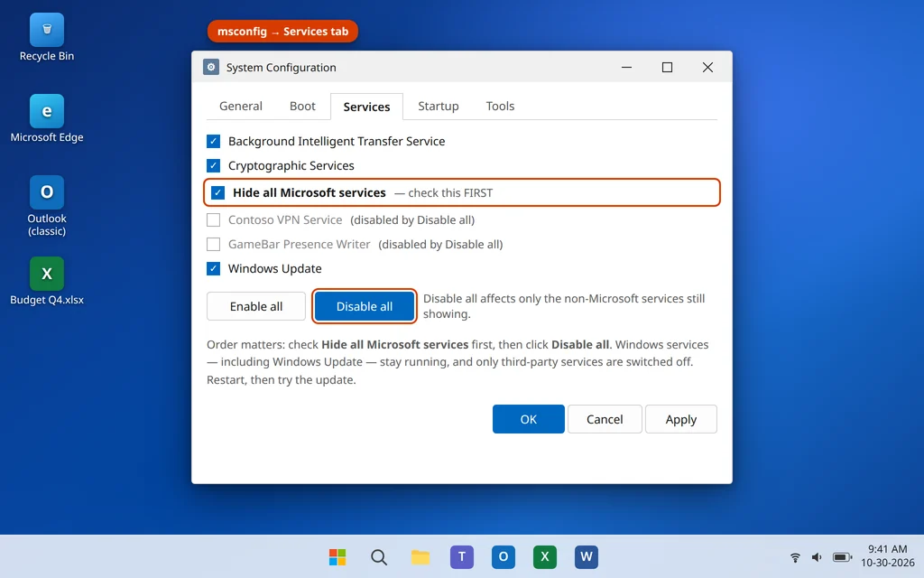Uncheck Background Intelligent Transfer Service
924x578 pixels.
(213, 142)
